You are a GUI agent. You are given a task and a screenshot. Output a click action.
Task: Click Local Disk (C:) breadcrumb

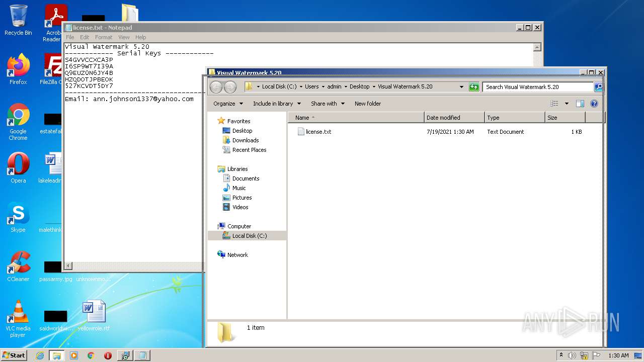279,87
